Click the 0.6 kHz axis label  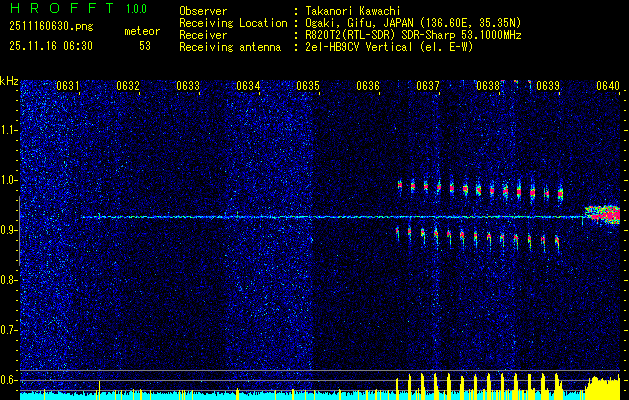(x=8, y=380)
